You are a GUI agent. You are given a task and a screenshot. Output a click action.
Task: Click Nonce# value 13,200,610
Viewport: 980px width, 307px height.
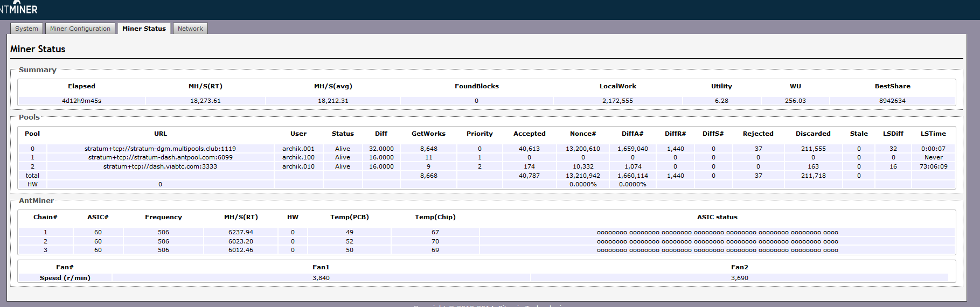(583, 149)
